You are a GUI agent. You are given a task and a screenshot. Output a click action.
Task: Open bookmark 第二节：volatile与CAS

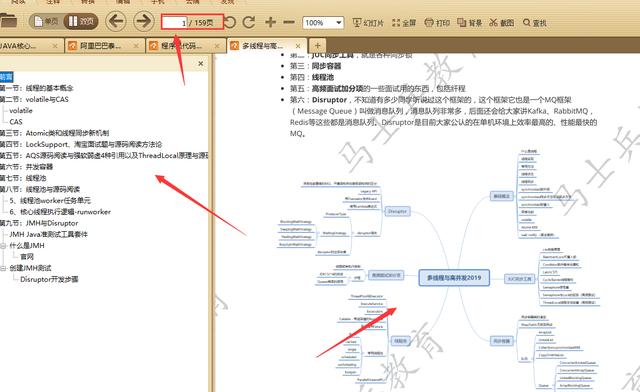[x=34, y=99]
